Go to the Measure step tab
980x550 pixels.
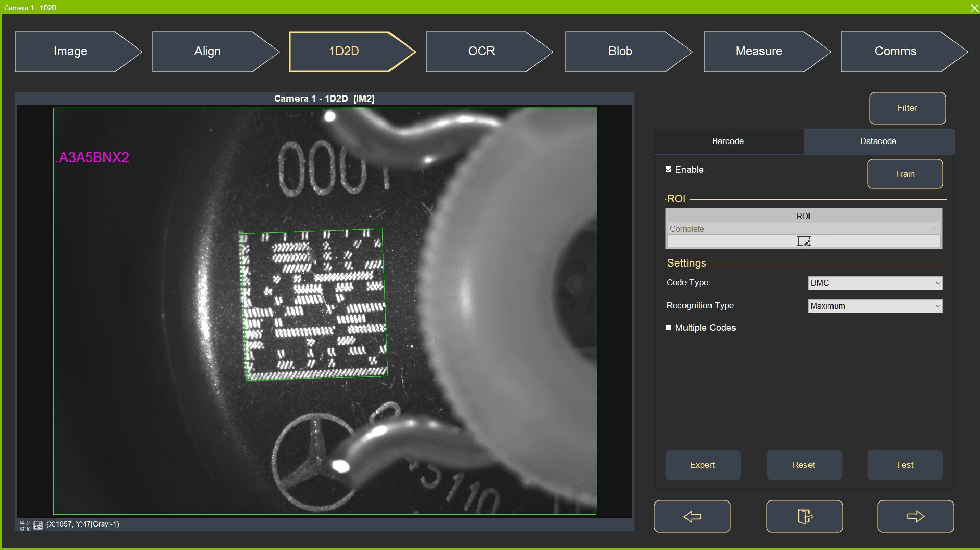767,51
